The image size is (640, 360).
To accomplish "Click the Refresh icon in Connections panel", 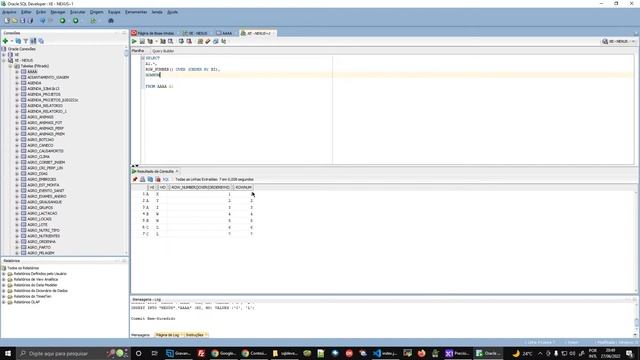I will pyautogui.click(x=18, y=41).
